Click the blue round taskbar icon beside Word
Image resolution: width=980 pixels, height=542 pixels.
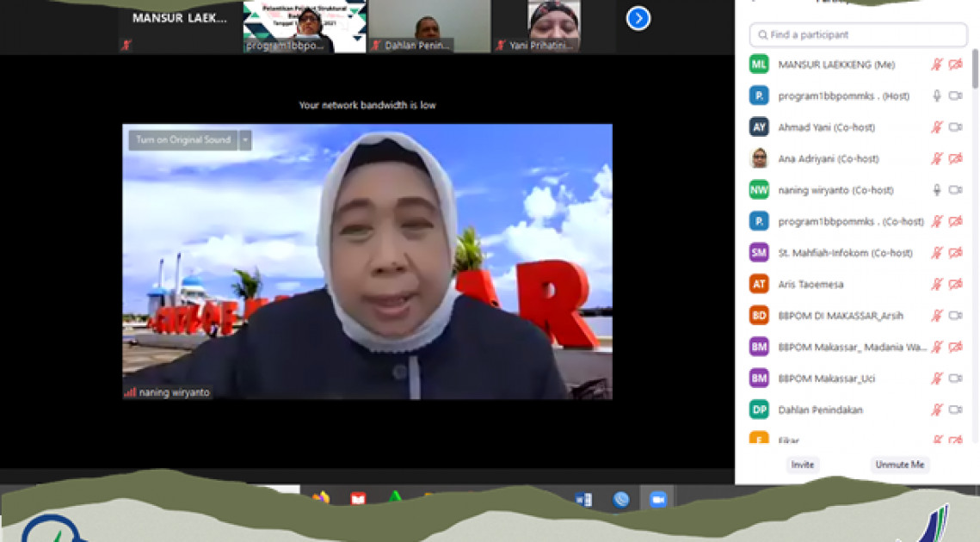pos(620,499)
